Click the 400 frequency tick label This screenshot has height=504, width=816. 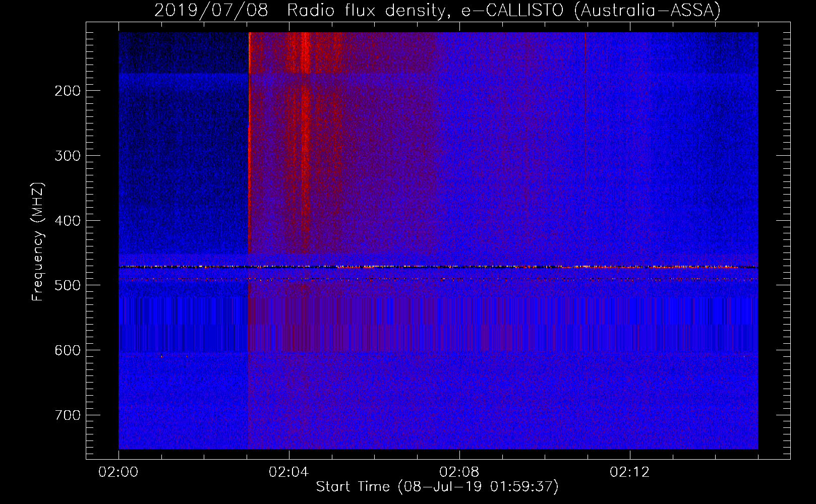coord(68,221)
